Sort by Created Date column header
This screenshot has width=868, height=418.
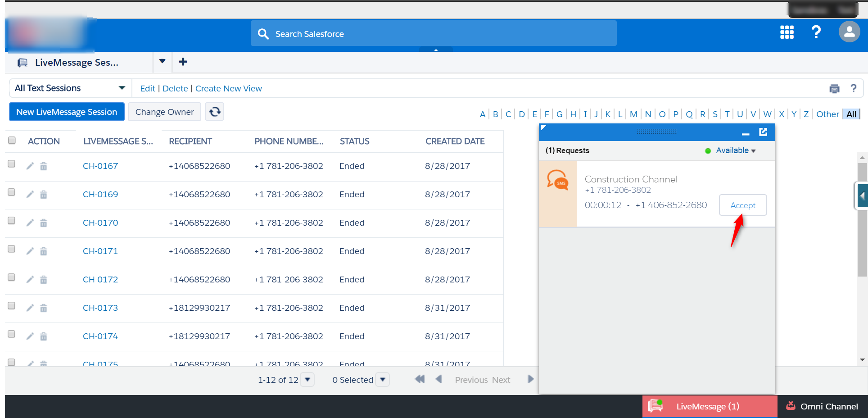click(x=455, y=141)
